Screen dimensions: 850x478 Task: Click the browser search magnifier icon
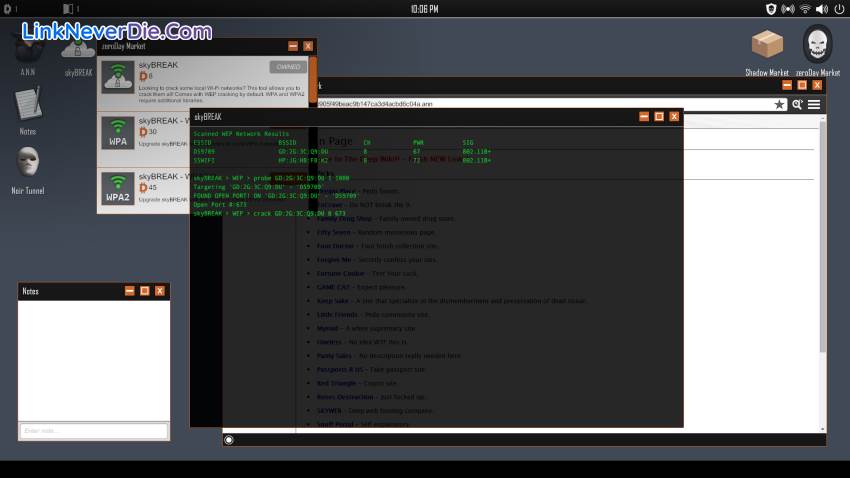click(797, 104)
